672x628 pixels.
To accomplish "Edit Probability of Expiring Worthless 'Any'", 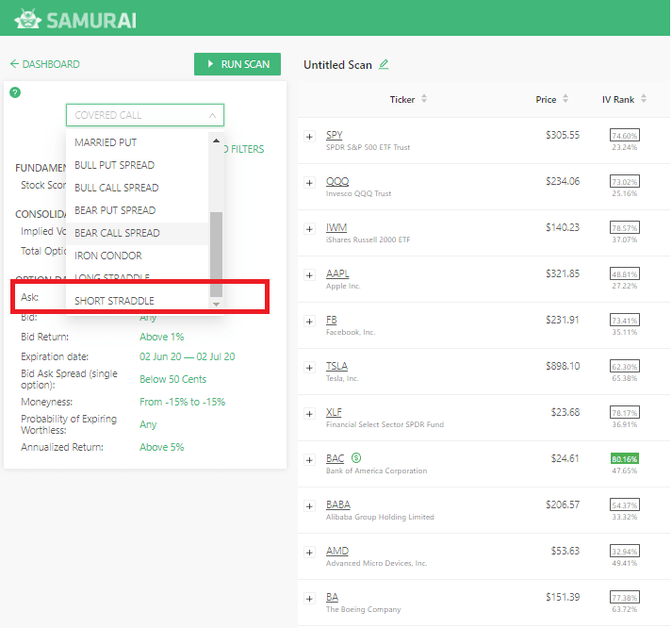I will pyautogui.click(x=148, y=424).
